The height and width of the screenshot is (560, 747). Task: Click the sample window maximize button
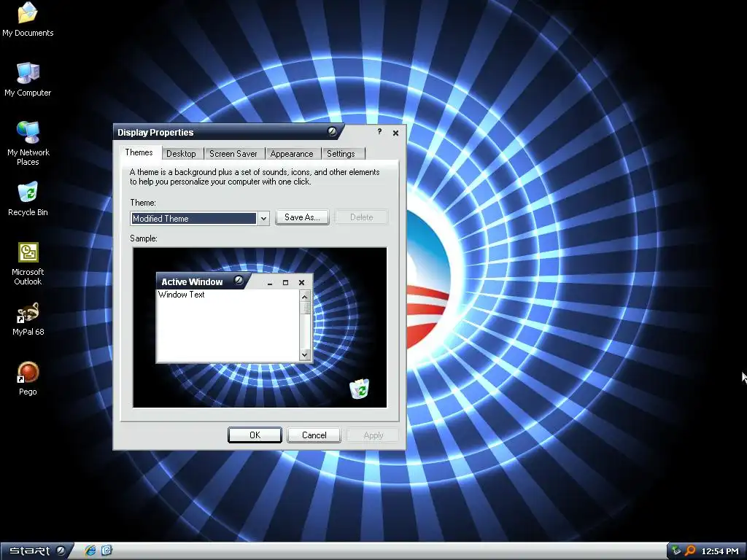pos(285,282)
